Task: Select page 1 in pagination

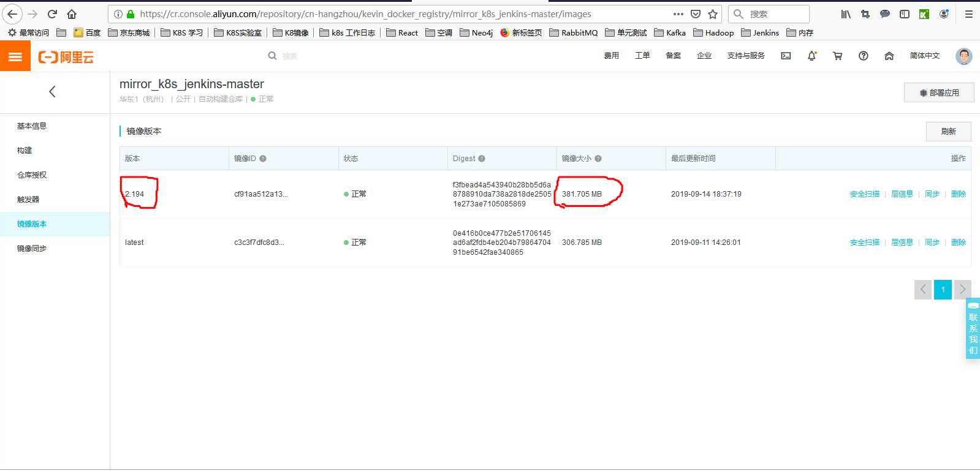Action: pyautogui.click(x=943, y=290)
